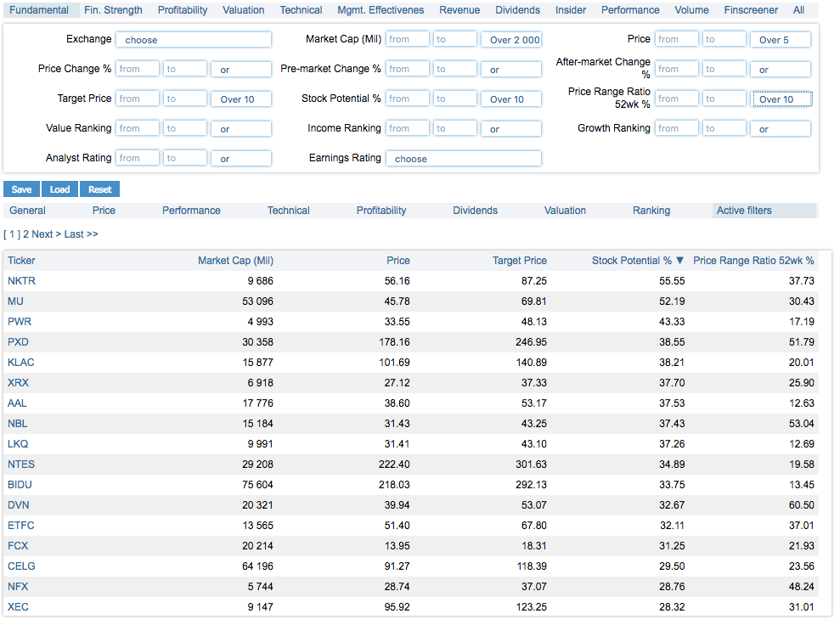The height and width of the screenshot is (625, 840).
Task: Click the Pre-market Change % 'from' field
Action: tap(407, 69)
